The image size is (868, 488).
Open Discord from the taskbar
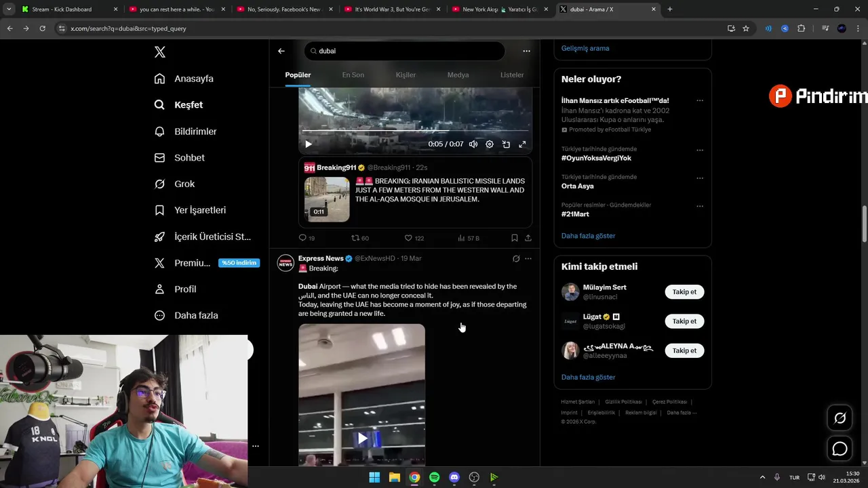454,477
